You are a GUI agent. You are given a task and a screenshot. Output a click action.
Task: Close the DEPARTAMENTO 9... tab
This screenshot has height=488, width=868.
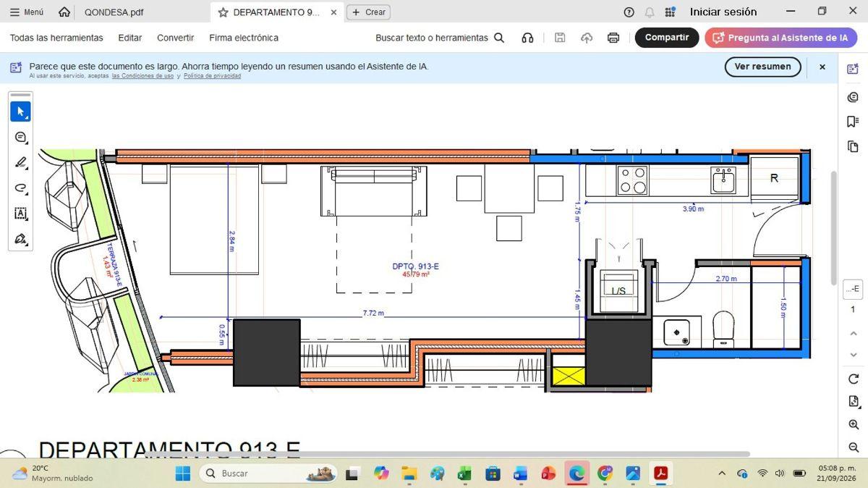tap(333, 12)
